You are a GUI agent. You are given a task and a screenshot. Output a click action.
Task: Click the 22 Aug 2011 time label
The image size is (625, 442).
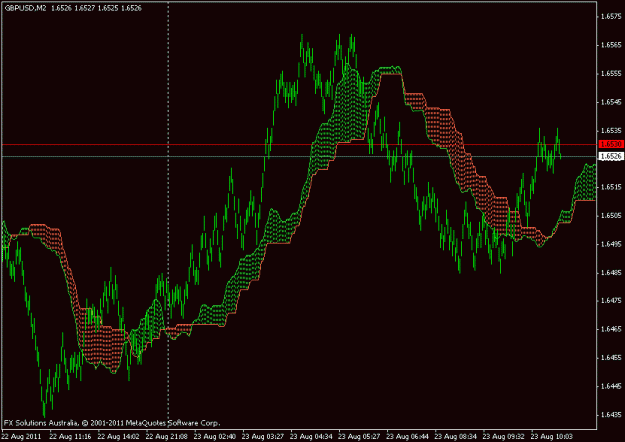[21, 436]
